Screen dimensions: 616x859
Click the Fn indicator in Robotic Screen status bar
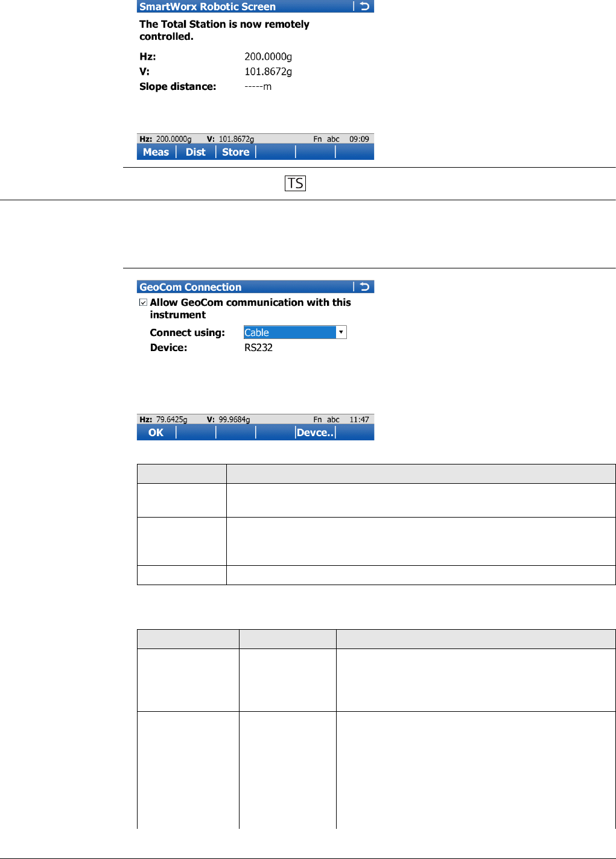point(317,139)
